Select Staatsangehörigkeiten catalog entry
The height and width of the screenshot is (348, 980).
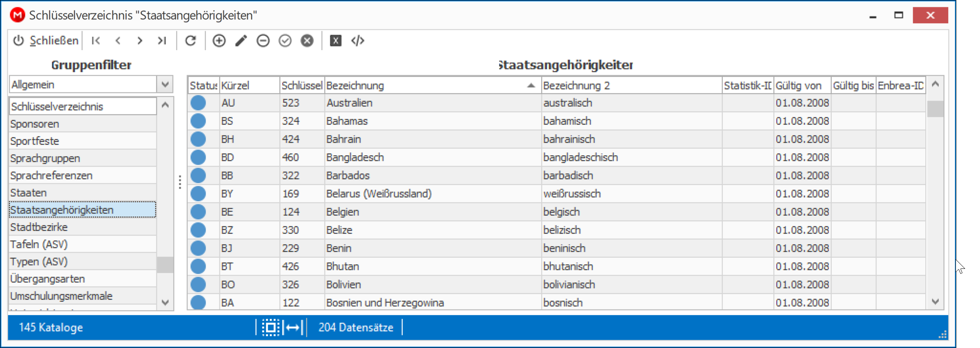click(83, 210)
